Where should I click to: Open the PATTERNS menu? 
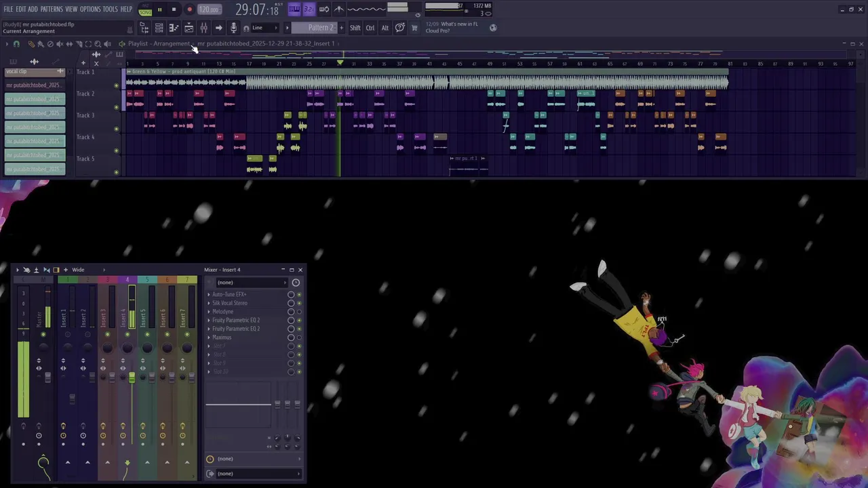[x=52, y=9]
